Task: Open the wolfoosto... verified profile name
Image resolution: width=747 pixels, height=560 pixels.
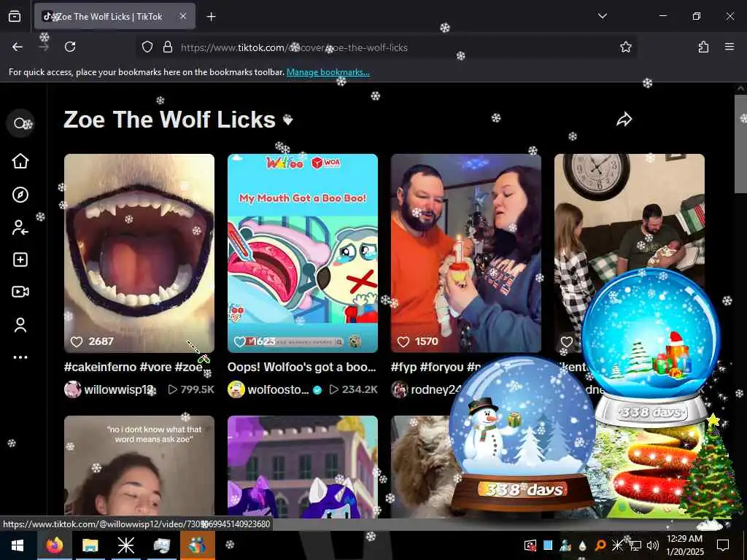Action: [278, 389]
